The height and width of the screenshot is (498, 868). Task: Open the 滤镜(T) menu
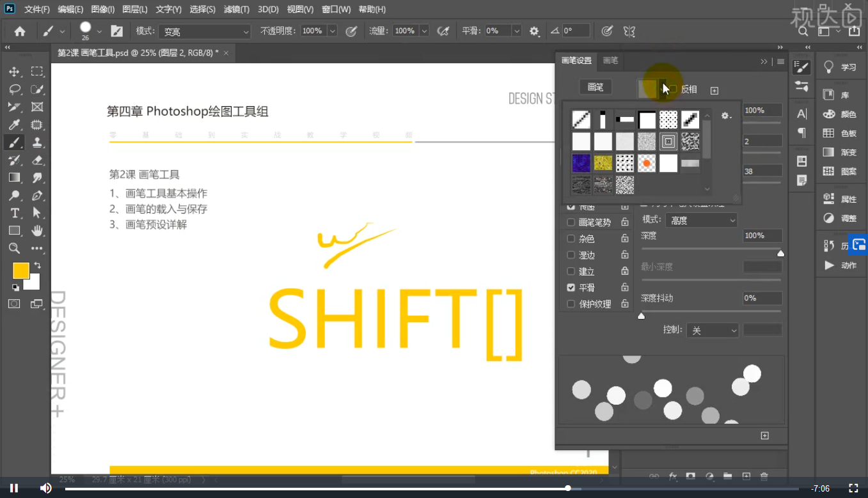click(237, 10)
